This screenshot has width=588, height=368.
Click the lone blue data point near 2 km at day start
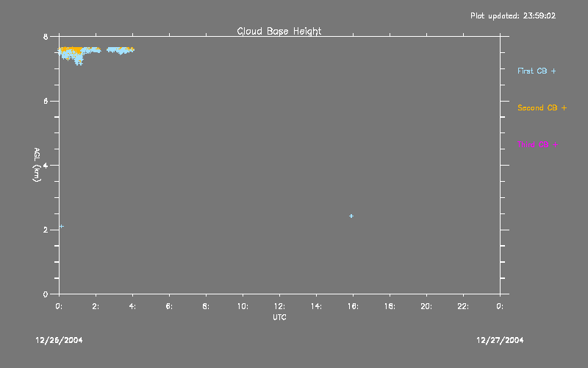[62, 226]
